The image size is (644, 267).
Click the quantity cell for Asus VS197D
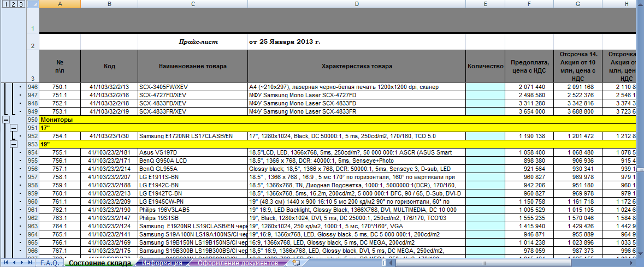coord(485,152)
